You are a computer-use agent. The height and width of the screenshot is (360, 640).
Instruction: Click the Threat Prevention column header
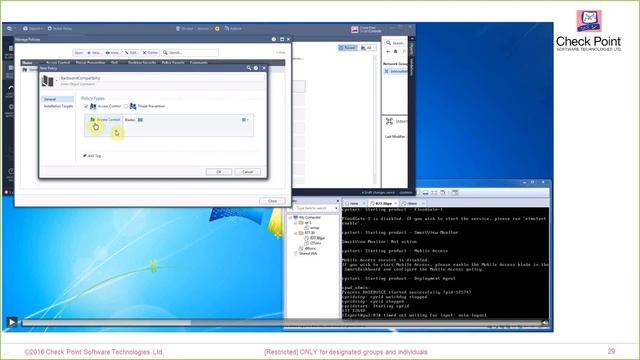coord(90,62)
